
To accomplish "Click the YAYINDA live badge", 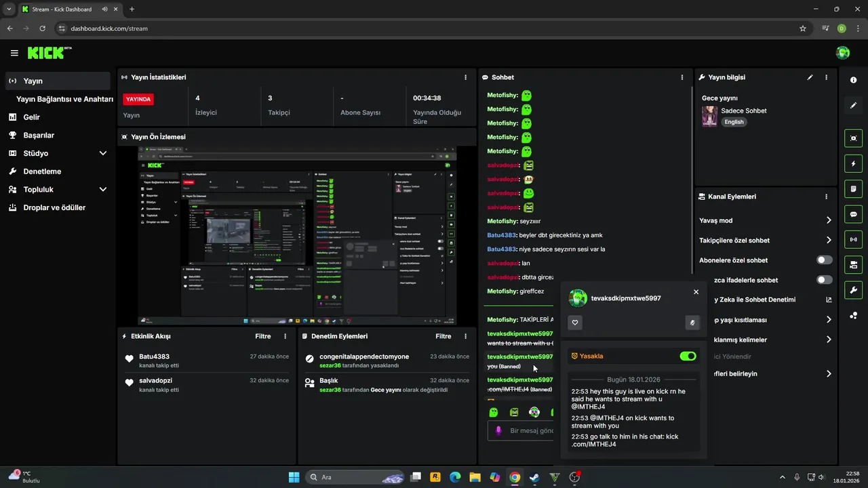I will tap(138, 99).
